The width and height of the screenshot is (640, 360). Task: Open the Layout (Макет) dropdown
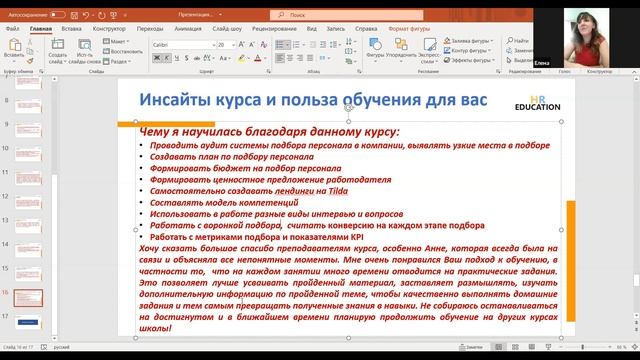click(x=116, y=41)
